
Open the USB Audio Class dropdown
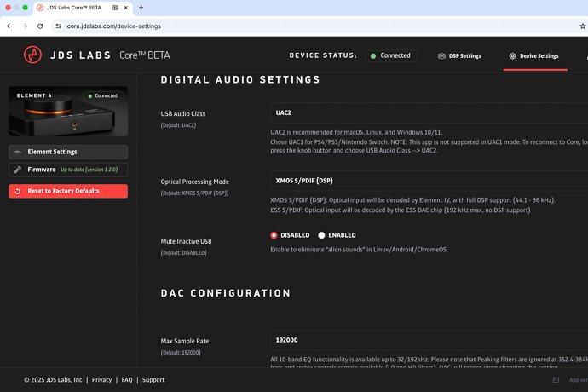click(x=429, y=112)
